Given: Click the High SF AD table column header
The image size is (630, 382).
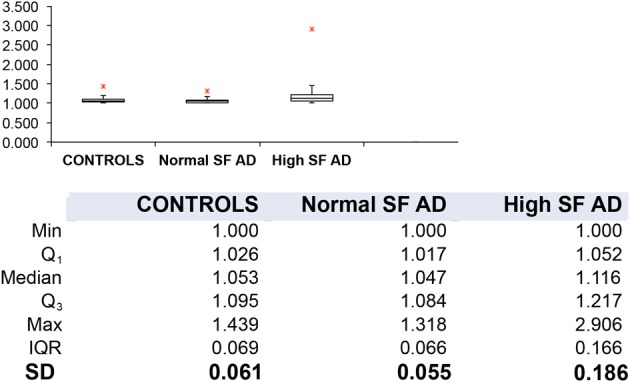Looking at the screenshot, I should click(562, 204).
